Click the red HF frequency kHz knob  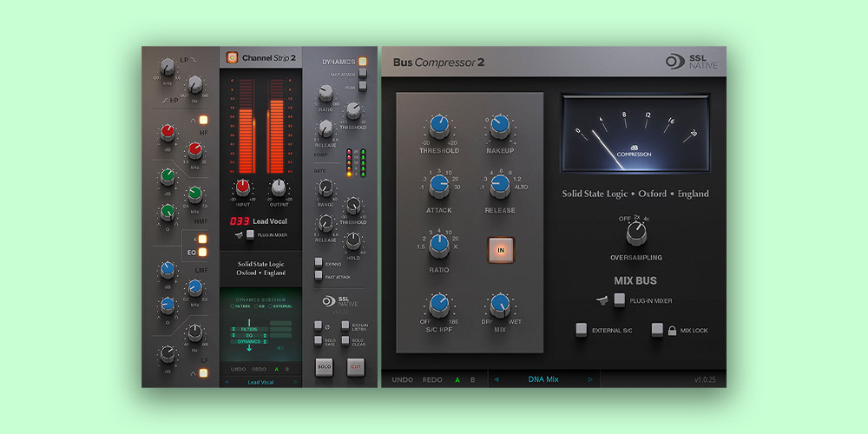pos(194,150)
